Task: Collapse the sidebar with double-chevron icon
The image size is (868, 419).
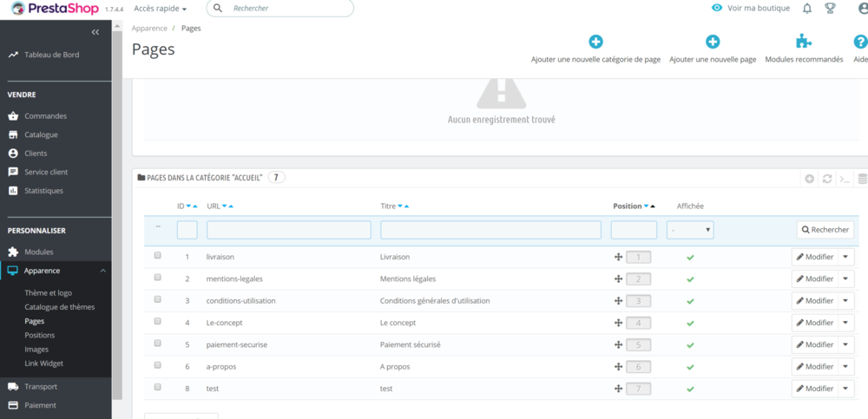Action: click(x=95, y=32)
